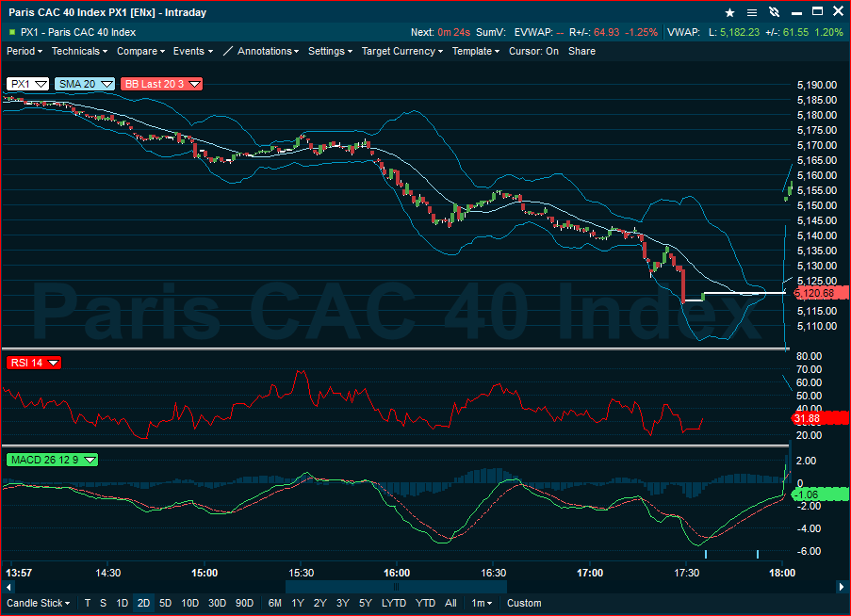This screenshot has width=851, height=616.
Task: Select the 5D period
Action: [166, 603]
